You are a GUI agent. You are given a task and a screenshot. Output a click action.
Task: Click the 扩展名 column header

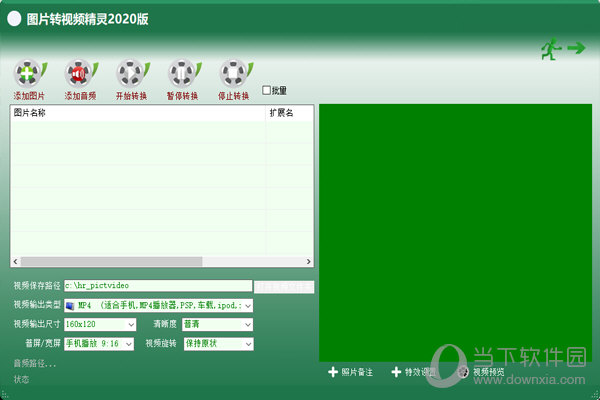click(x=289, y=113)
